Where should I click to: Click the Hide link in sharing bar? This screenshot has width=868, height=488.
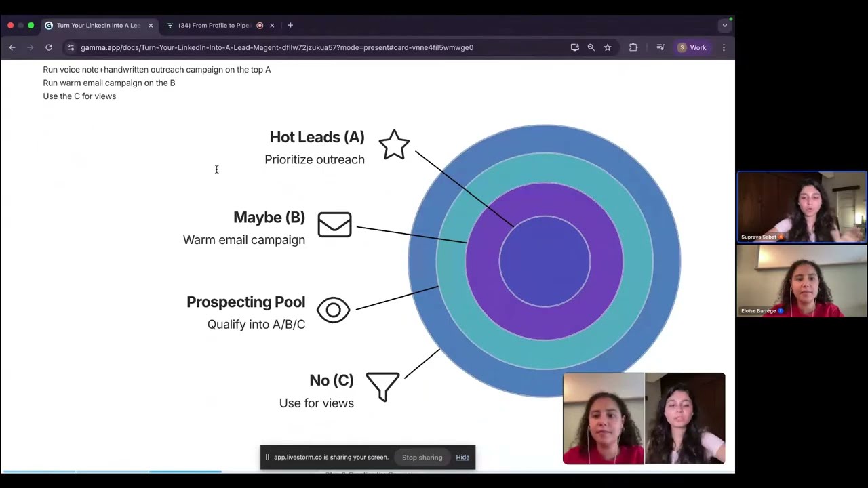click(462, 457)
